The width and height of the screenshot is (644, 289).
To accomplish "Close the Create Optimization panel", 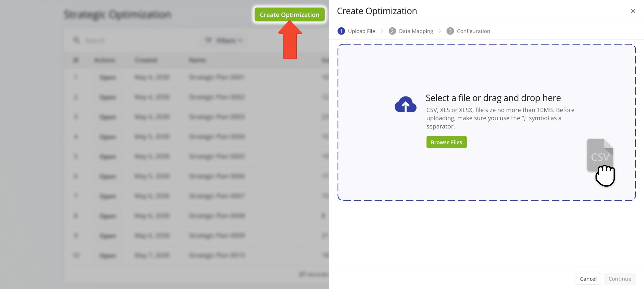I will (633, 11).
